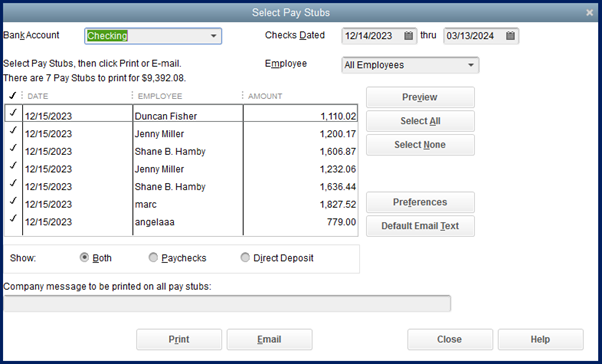Click the Preview button
This screenshot has height=364, width=602.
(420, 97)
